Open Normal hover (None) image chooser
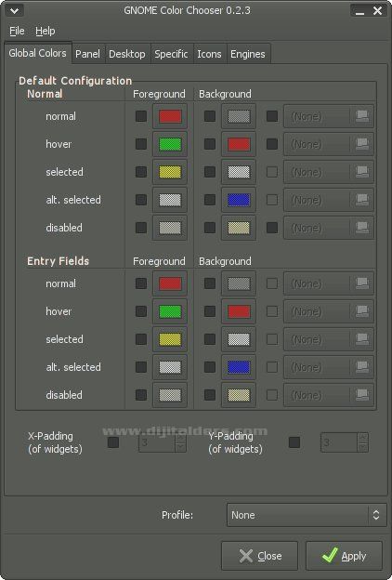The width and height of the screenshot is (392, 580). 329,144
